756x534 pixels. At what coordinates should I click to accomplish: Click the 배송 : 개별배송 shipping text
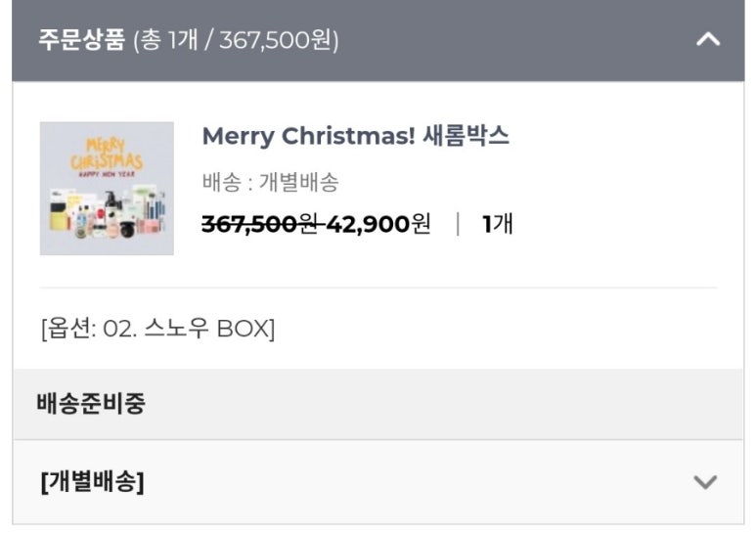coord(270,183)
